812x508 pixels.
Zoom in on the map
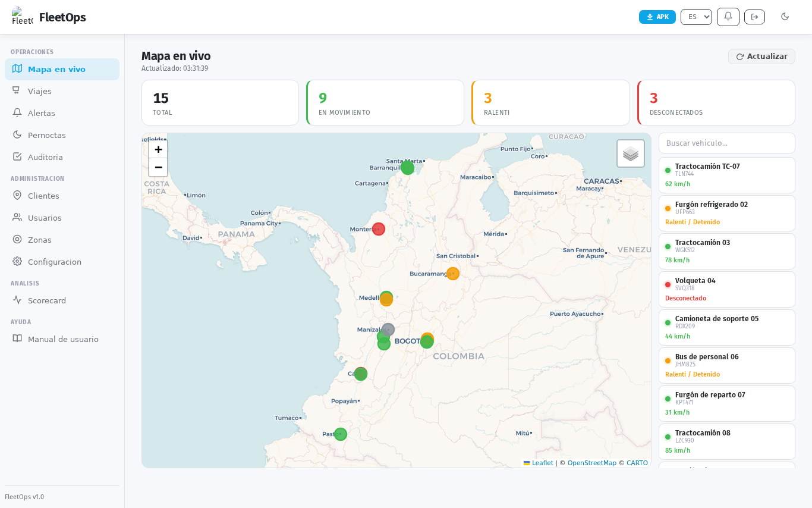[x=158, y=149]
